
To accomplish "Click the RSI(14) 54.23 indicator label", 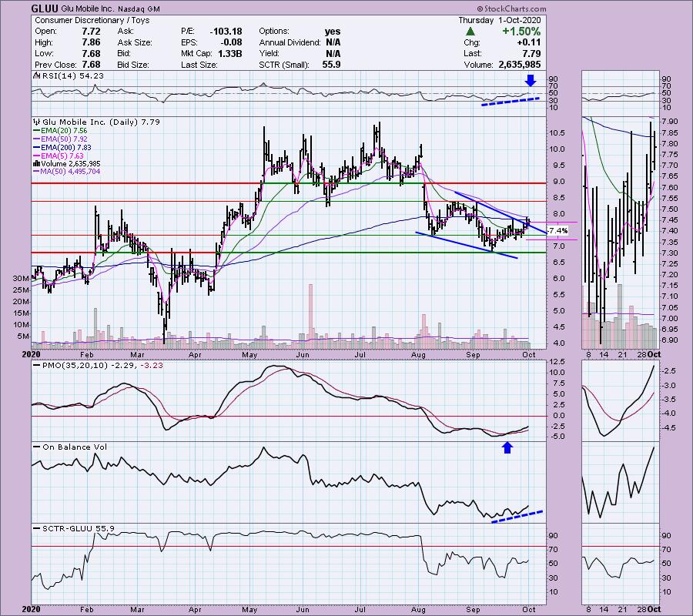I will point(72,76).
